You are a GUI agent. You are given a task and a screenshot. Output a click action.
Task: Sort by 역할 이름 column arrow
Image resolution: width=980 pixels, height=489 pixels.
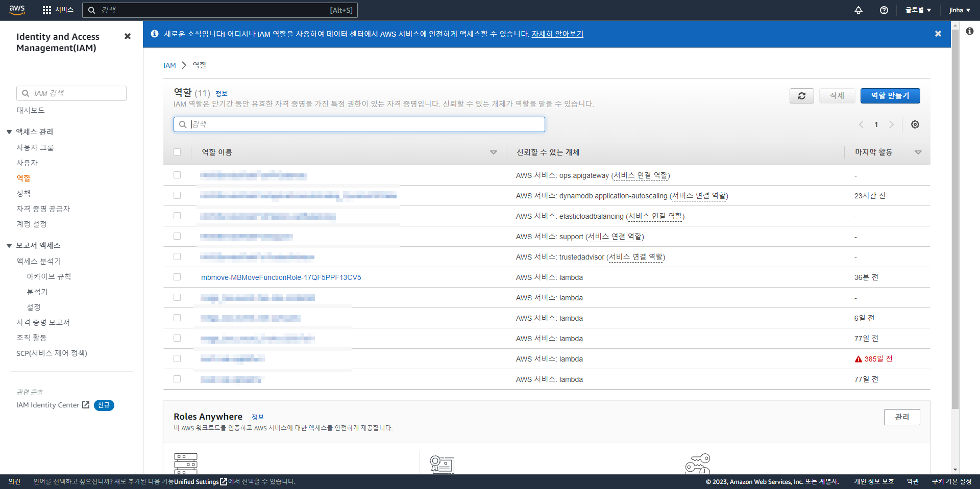(x=494, y=152)
